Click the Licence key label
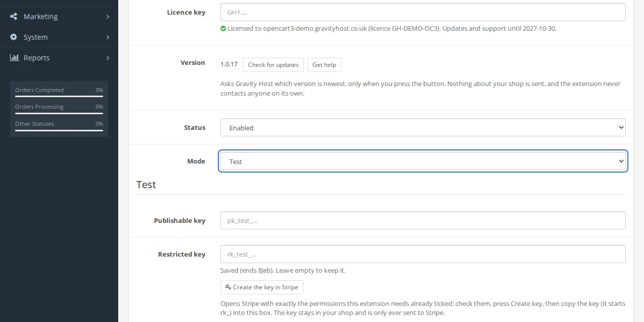This screenshot has width=644, height=322. (186, 12)
